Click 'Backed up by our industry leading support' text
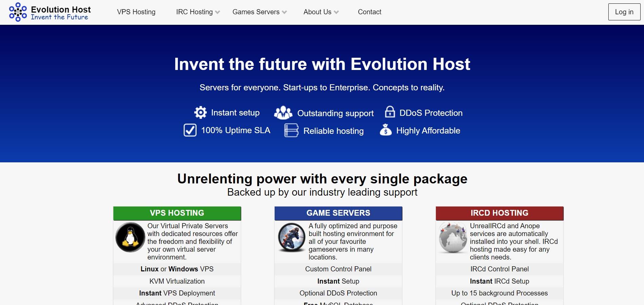644x305 pixels. (322, 192)
